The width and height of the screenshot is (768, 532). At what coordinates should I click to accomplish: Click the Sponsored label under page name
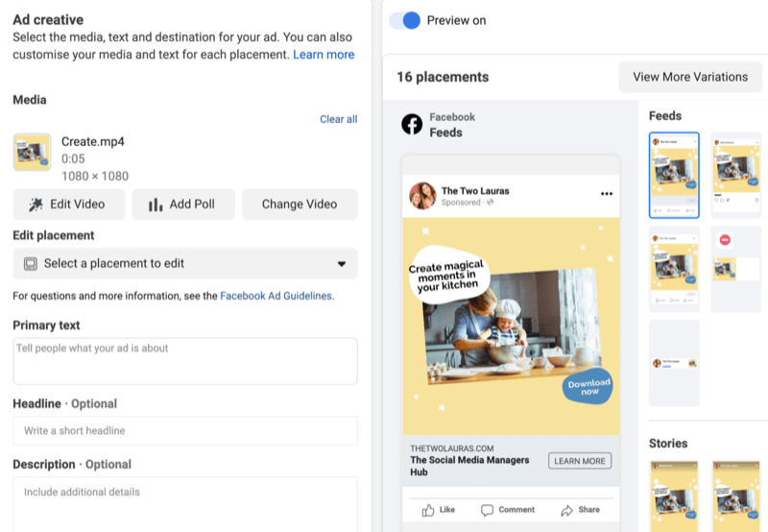(x=461, y=203)
